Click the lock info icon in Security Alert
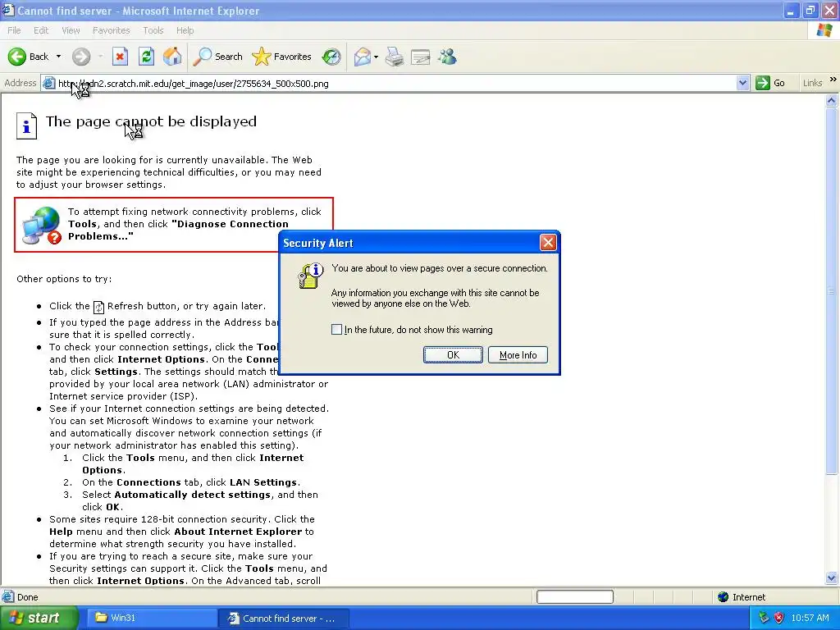 [x=310, y=276]
